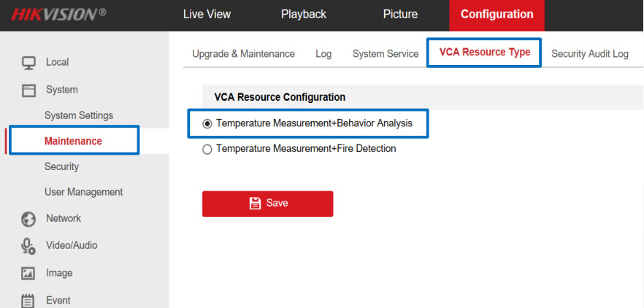Select Security under System menu
The image size is (644, 308).
click(x=61, y=166)
